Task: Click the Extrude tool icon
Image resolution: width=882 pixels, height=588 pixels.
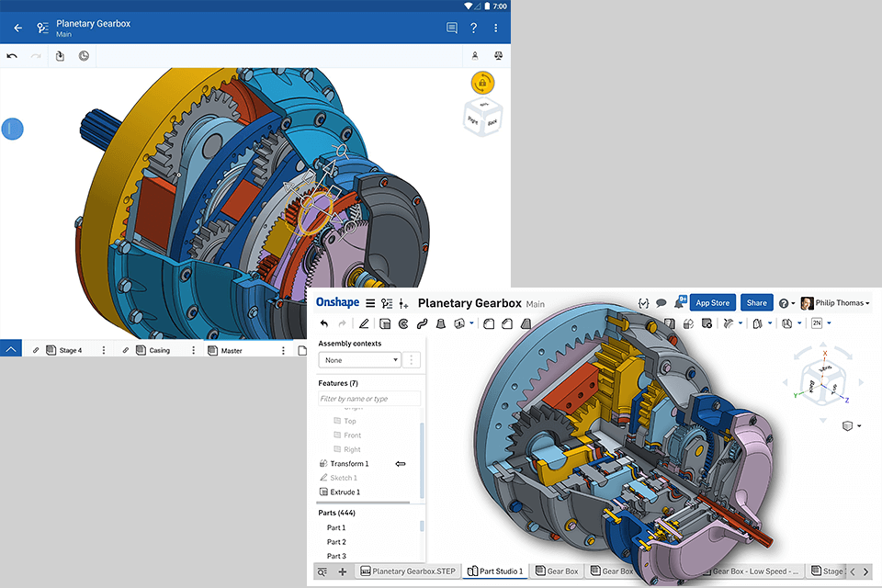Action: pos(383,323)
